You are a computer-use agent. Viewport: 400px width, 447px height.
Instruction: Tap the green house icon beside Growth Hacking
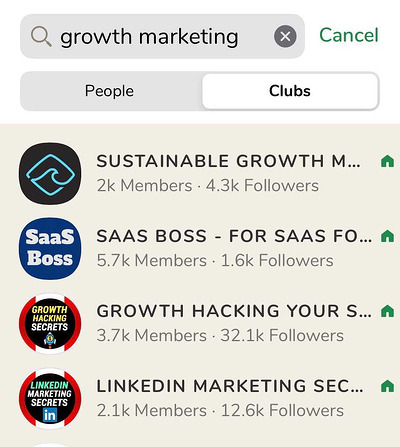(387, 311)
